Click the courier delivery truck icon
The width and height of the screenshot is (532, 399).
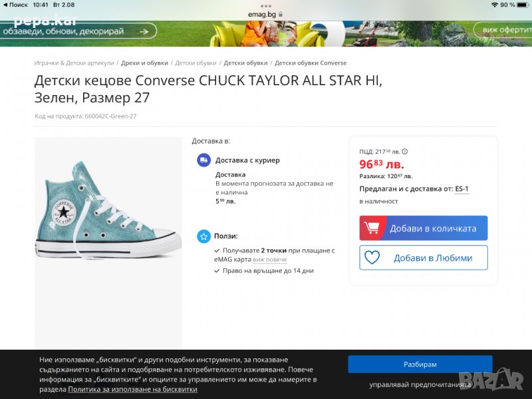pyautogui.click(x=203, y=160)
